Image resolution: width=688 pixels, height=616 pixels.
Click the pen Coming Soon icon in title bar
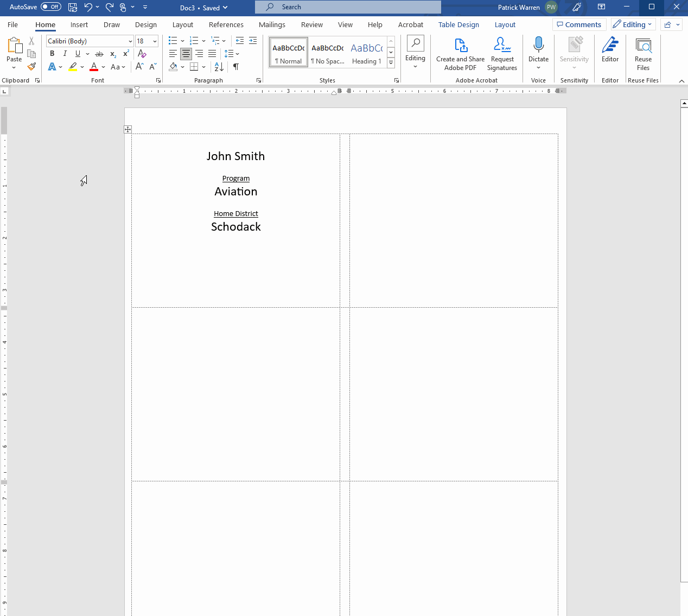click(x=577, y=7)
